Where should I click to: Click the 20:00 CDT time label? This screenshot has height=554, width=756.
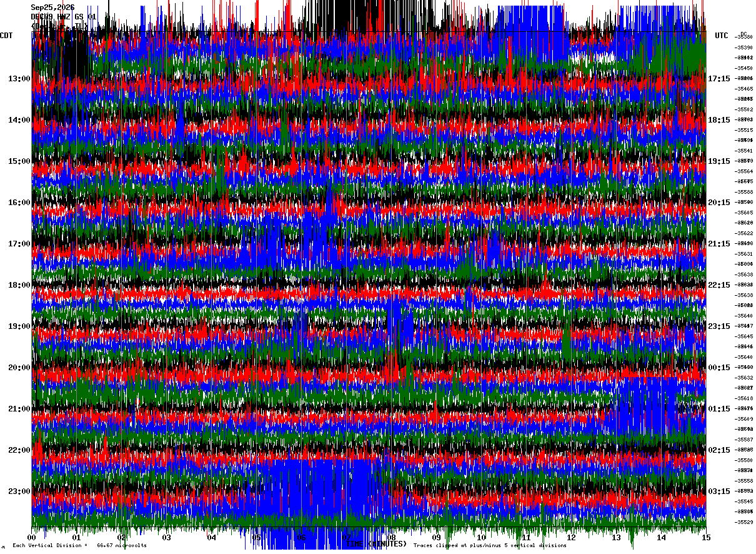(x=19, y=368)
